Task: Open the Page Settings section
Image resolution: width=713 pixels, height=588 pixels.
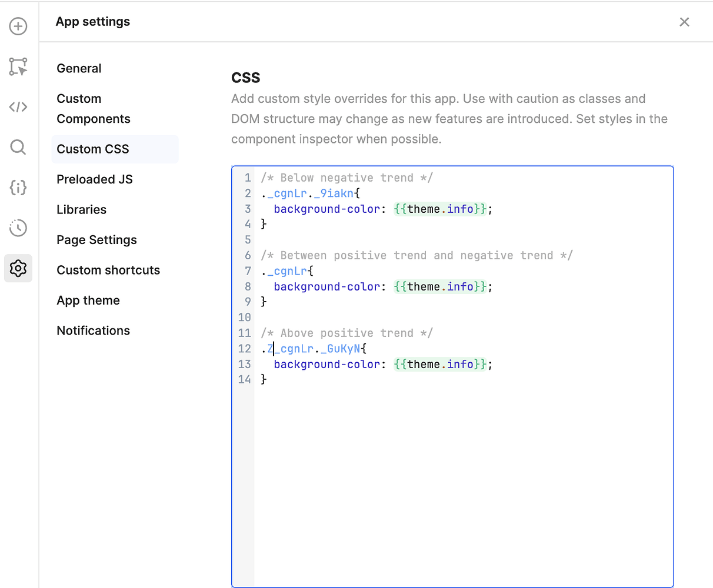Action: tap(96, 240)
